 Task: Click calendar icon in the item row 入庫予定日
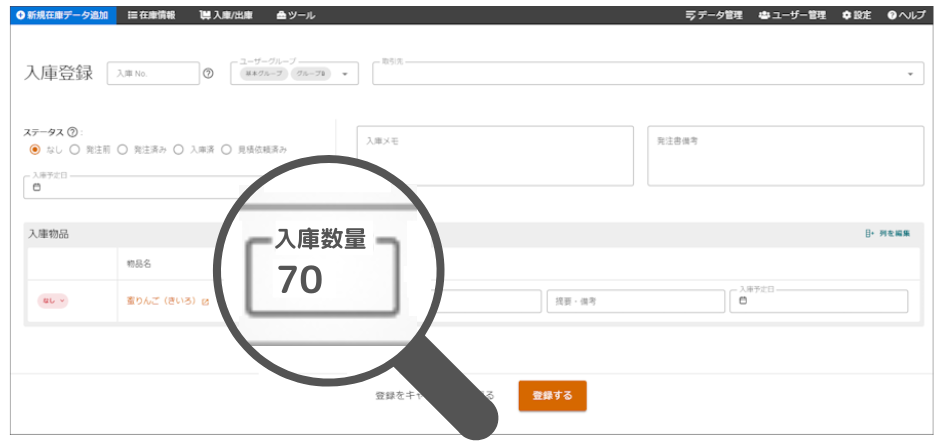pos(744,301)
